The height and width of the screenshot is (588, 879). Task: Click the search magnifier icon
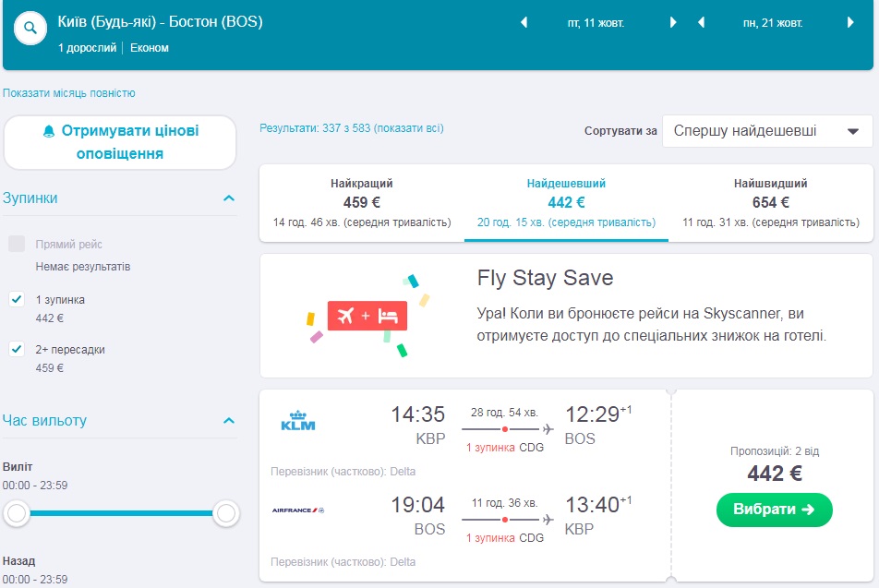(30, 29)
